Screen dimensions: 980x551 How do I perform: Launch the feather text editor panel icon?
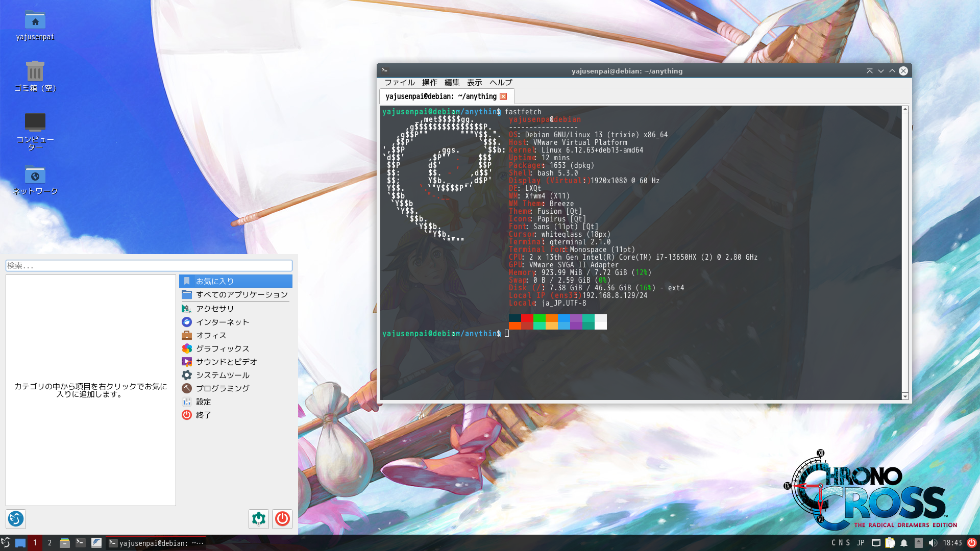[x=96, y=543]
